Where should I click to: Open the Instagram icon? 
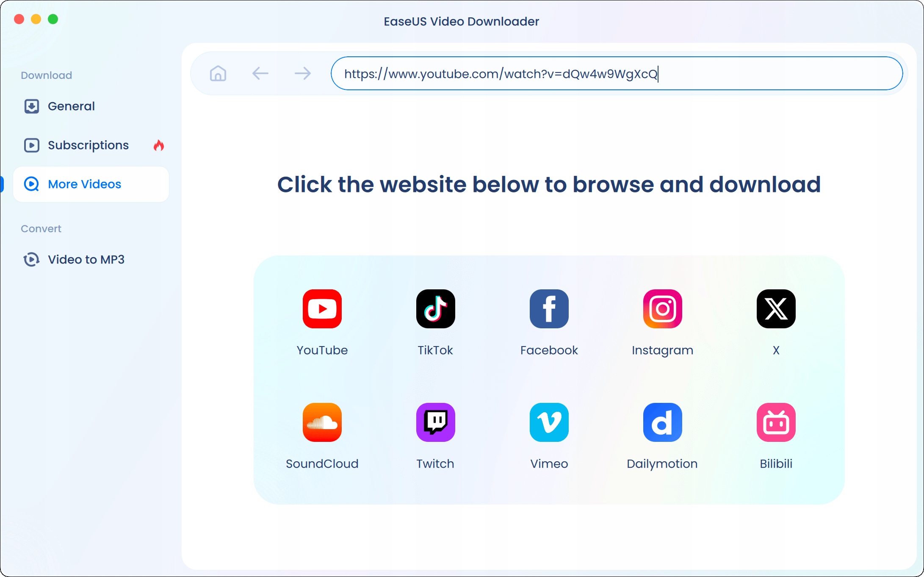click(662, 309)
